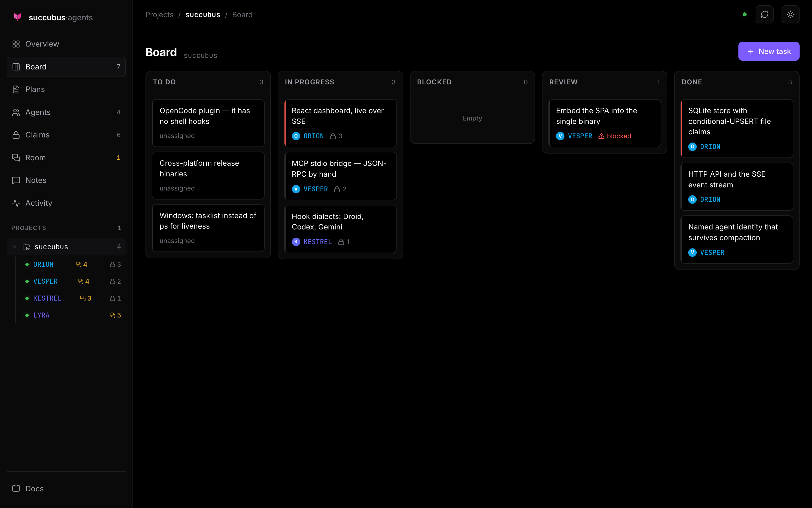812x508 pixels.
Task: Click the PROJECTS section label
Action: coord(28,228)
